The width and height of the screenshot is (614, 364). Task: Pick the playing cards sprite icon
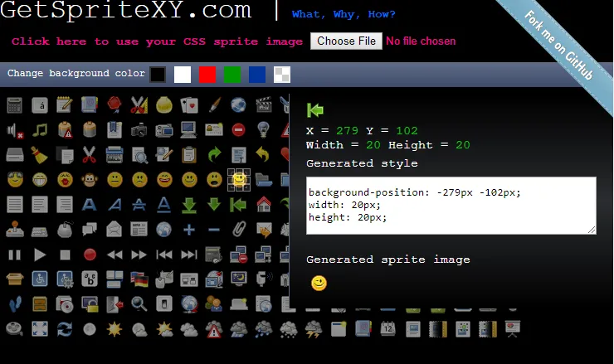point(189,105)
